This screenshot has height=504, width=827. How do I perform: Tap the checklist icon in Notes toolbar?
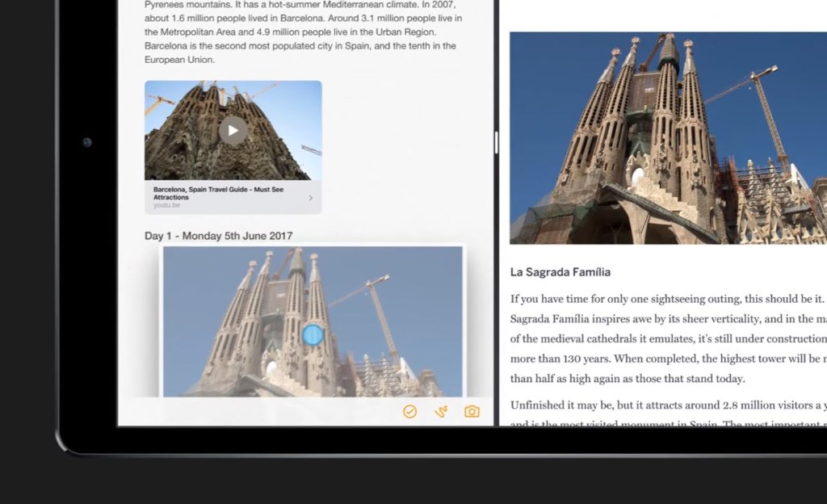tap(410, 412)
